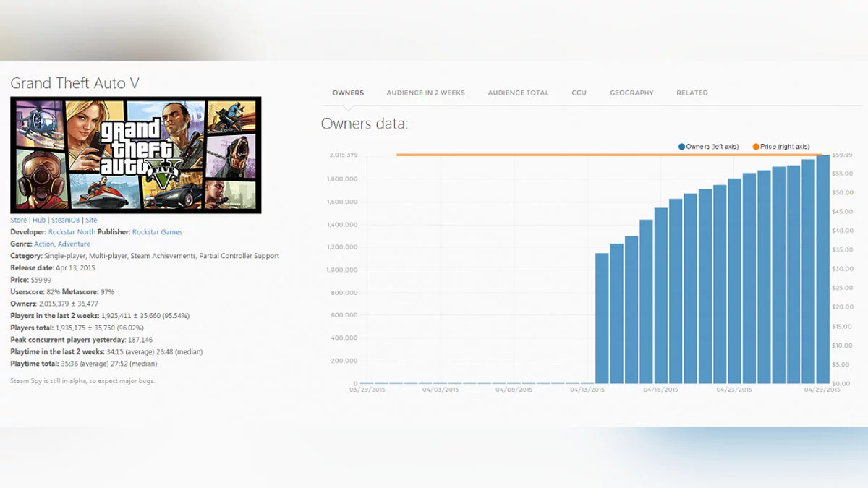
Task: Click the Userscore 82% Metascore 97% line
Action: tap(62, 292)
